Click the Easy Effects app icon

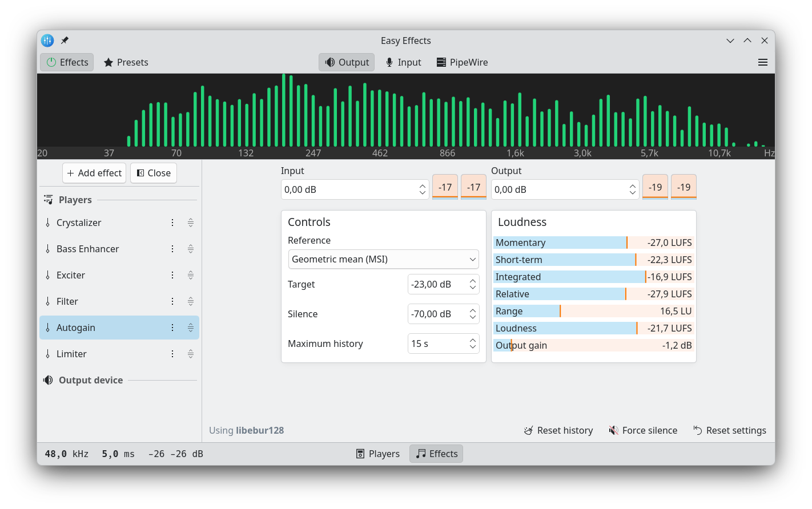point(47,41)
